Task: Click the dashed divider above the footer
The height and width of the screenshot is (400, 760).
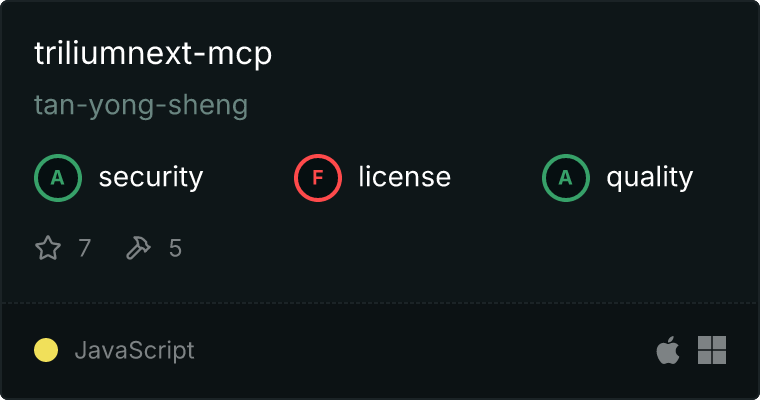Action: (380, 303)
